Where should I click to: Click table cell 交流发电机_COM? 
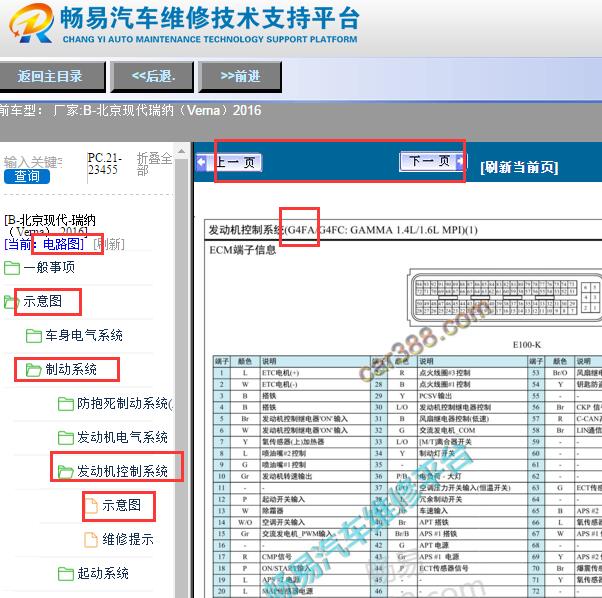pyautogui.click(x=473, y=431)
